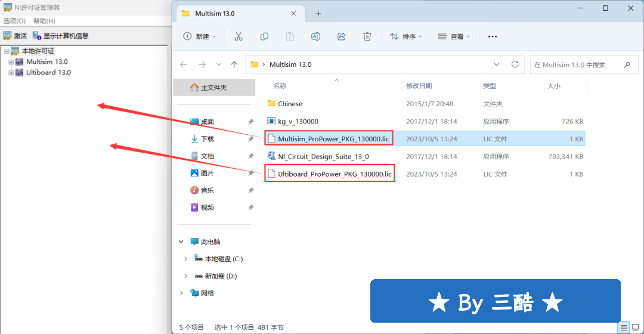Collapse the 本地许可证 tree node
This screenshot has width=644, height=334.
7,51
